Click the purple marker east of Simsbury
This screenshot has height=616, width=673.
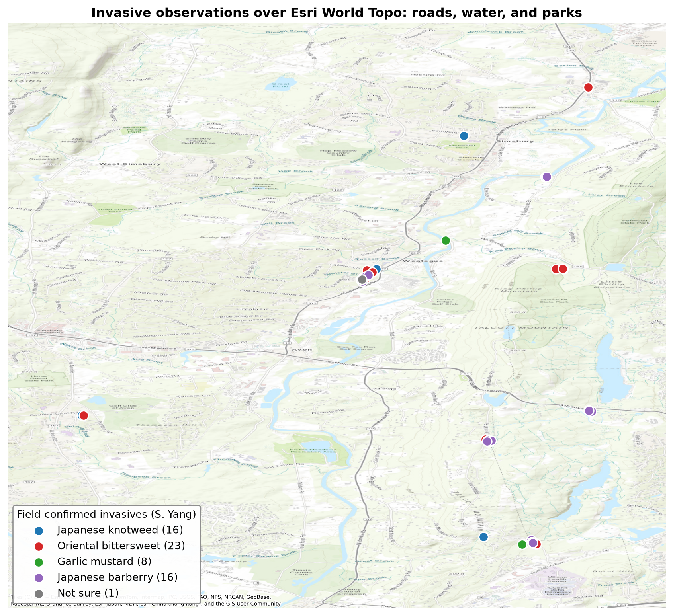coord(547,177)
